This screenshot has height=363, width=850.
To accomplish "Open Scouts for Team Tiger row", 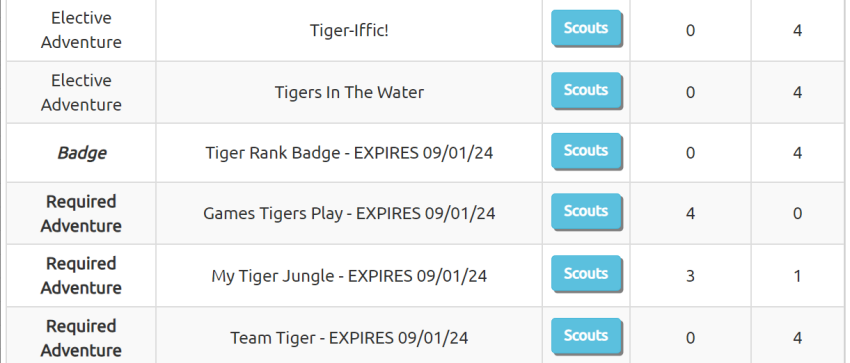I will point(586,336).
